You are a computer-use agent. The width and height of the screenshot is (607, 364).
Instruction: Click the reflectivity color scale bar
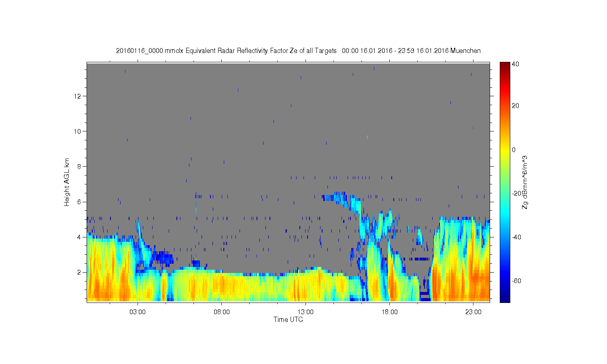[x=505, y=182]
